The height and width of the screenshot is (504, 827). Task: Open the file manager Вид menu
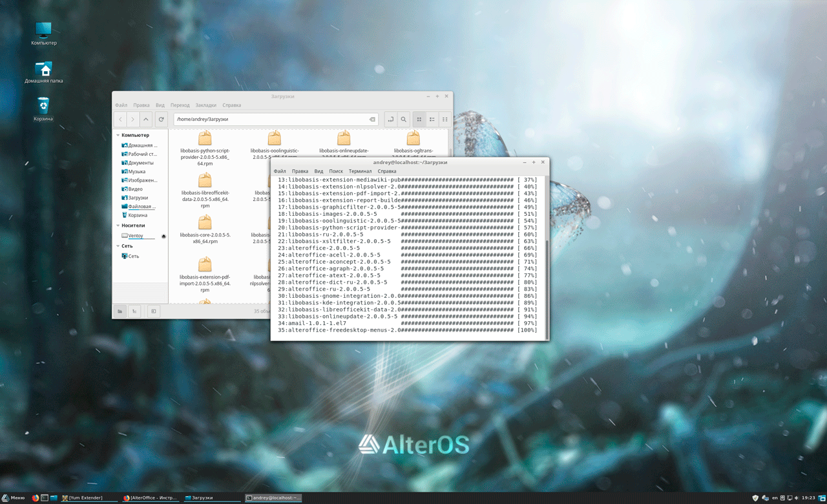(160, 105)
